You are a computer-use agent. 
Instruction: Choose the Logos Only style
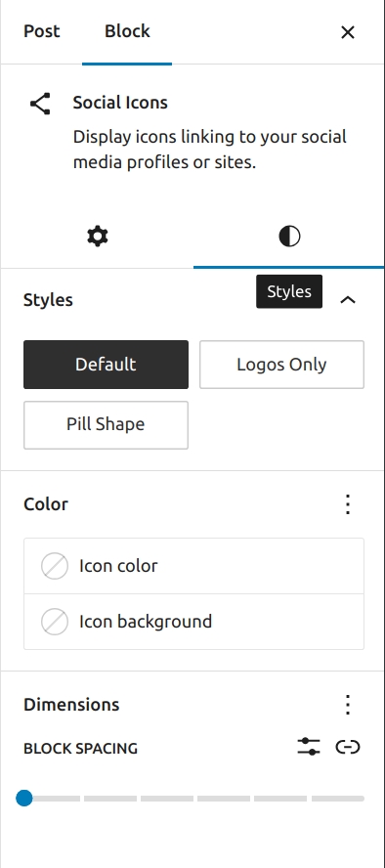tap(281, 365)
